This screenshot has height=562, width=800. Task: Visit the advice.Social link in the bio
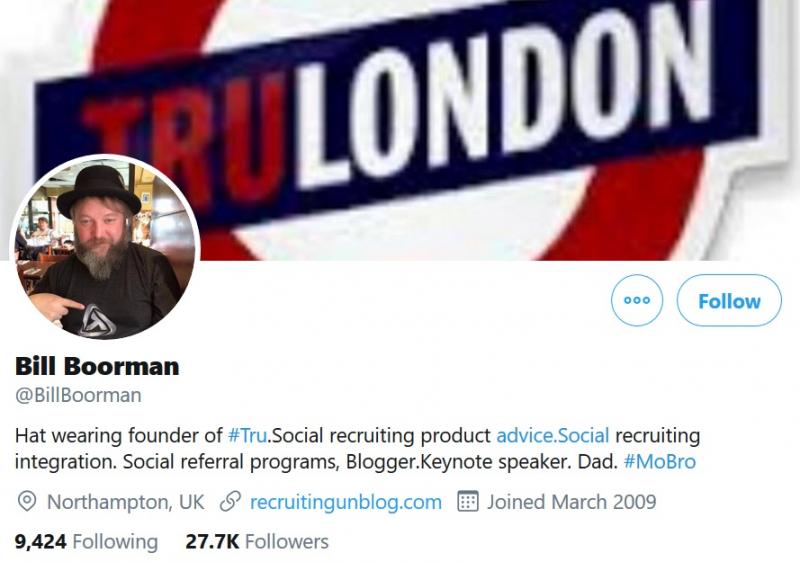coord(552,436)
